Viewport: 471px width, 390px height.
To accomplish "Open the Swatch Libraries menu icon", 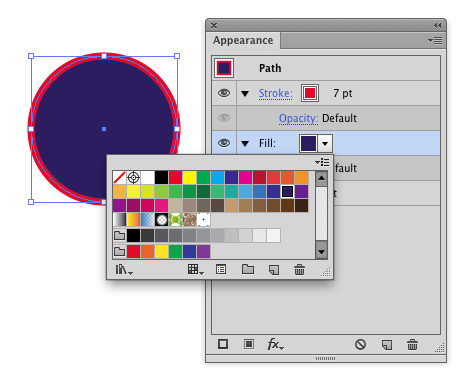I will click(x=124, y=270).
